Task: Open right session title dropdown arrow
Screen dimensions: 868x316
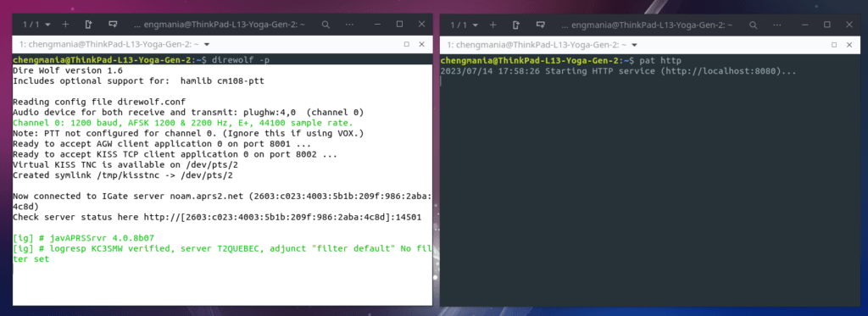Action: pos(634,45)
